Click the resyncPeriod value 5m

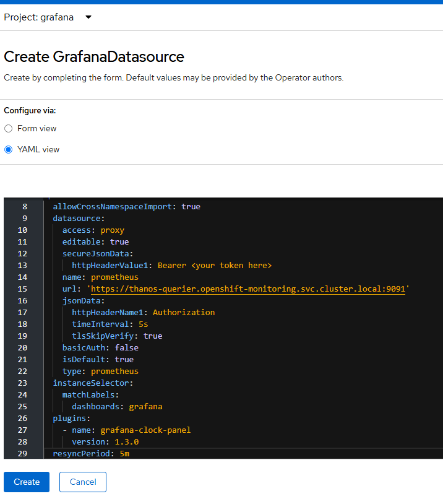click(x=124, y=453)
